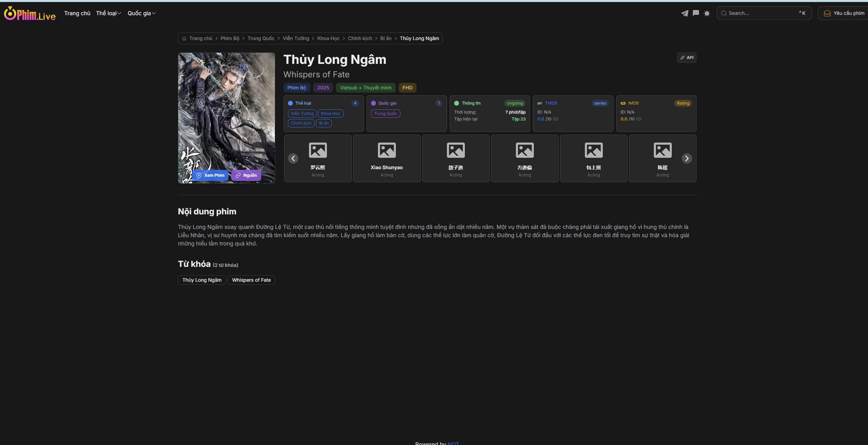This screenshot has width=868, height=445.
Task: Select the Trung Quốc country tag
Action: point(385,114)
